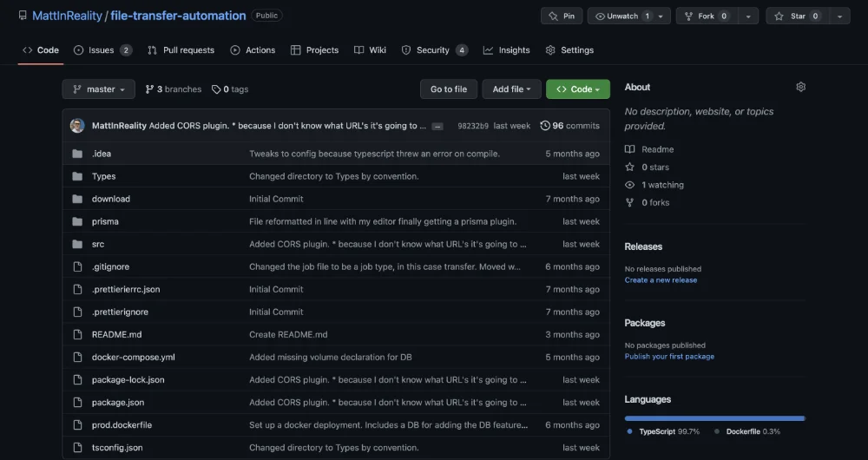Image resolution: width=868 pixels, height=460 pixels.
Task: Pin the repository
Action: [562, 16]
